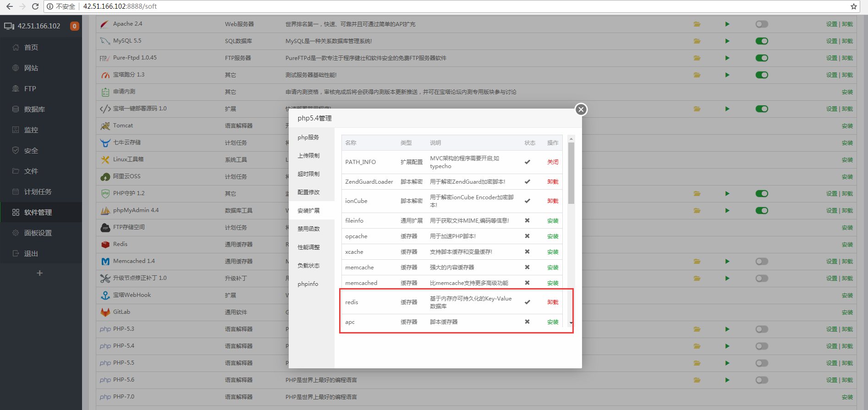
Task: Click 安装 for opcache extension
Action: coord(553,236)
